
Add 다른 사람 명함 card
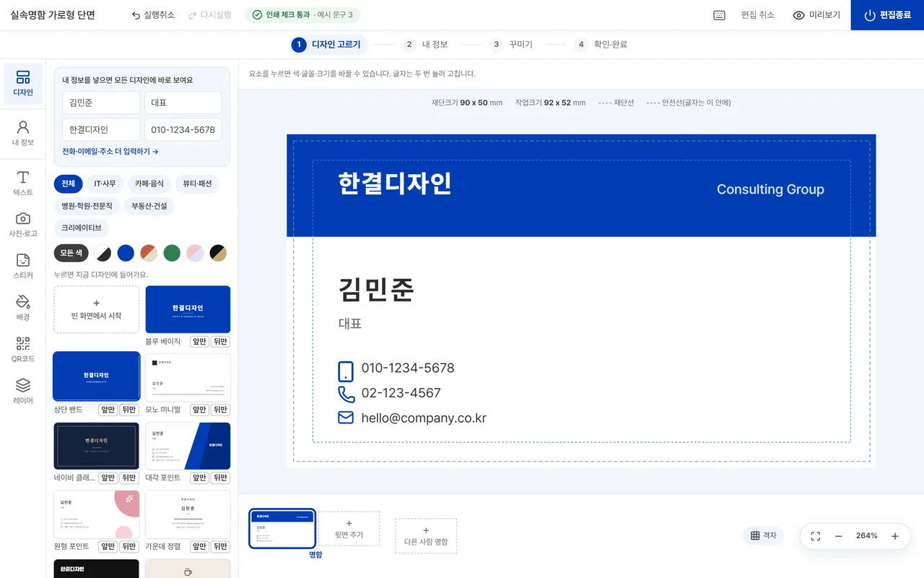click(426, 536)
